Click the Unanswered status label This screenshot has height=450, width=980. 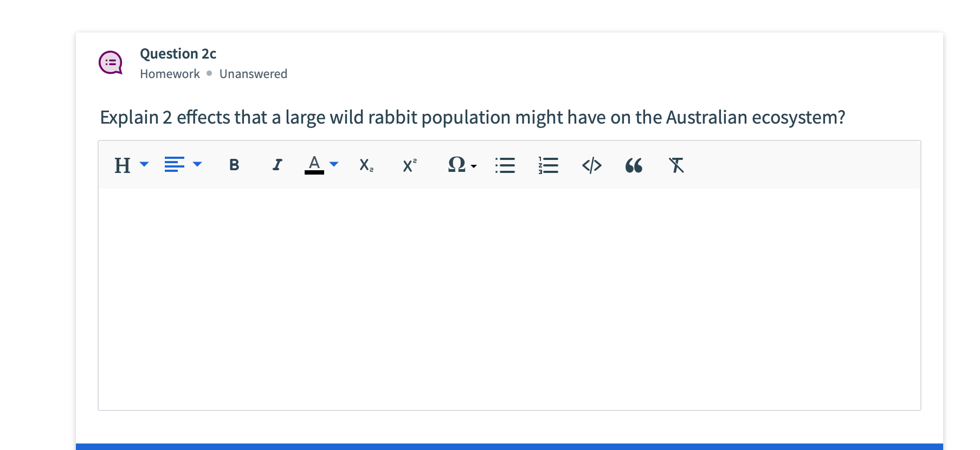[x=253, y=74]
